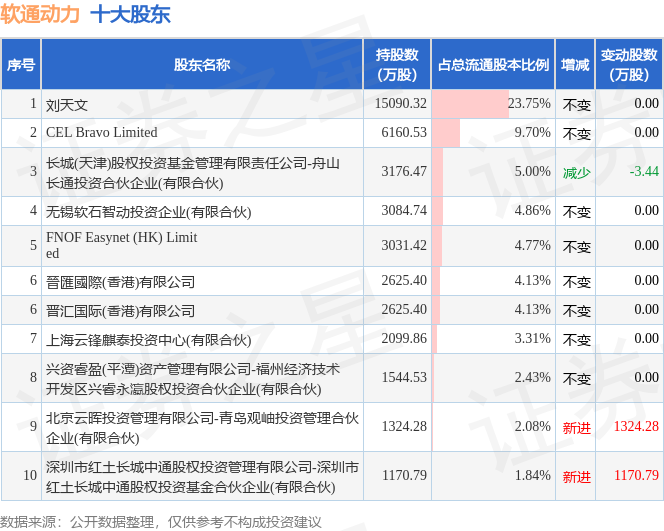Image resolution: width=664 pixels, height=531 pixels.
Task: Select shareholder name 刘天文
Action: pyautogui.click(x=67, y=105)
